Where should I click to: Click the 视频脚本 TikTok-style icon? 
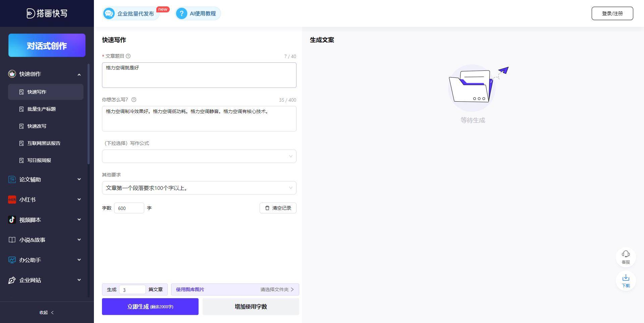coord(12,220)
